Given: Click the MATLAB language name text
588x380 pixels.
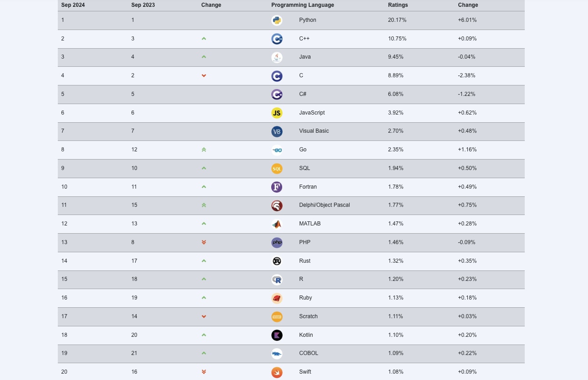Looking at the screenshot, I should (310, 224).
